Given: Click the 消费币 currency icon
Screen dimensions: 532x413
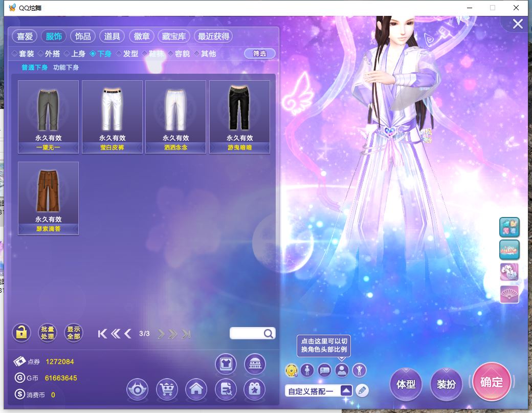Looking at the screenshot, I should coord(19,395).
